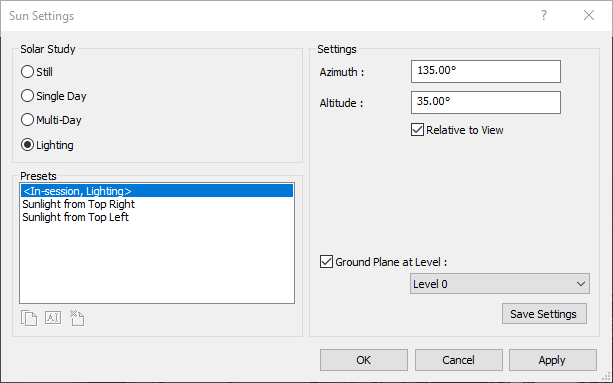The height and width of the screenshot is (383, 613).
Task: Open the Level 0 ground plane dropdown
Action: point(500,284)
